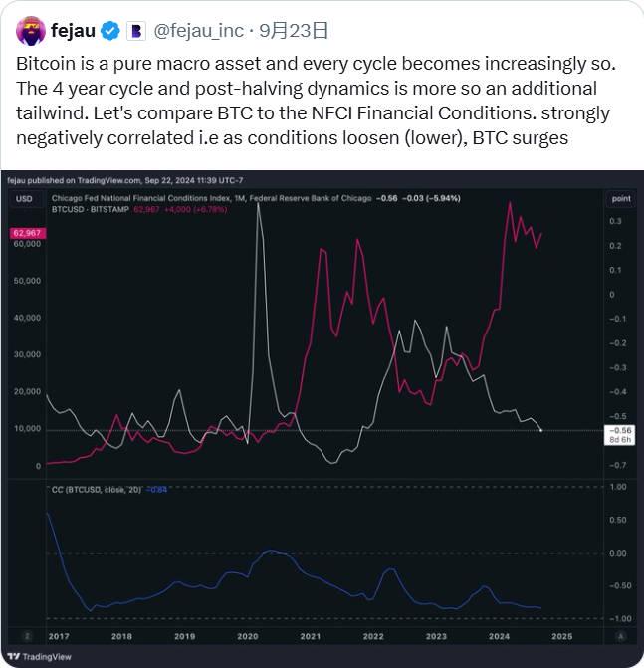The width and height of the screenshot is (644, 668).
Task: Click fejau's profile avatar picture
Action: click(x=30, y=31)
